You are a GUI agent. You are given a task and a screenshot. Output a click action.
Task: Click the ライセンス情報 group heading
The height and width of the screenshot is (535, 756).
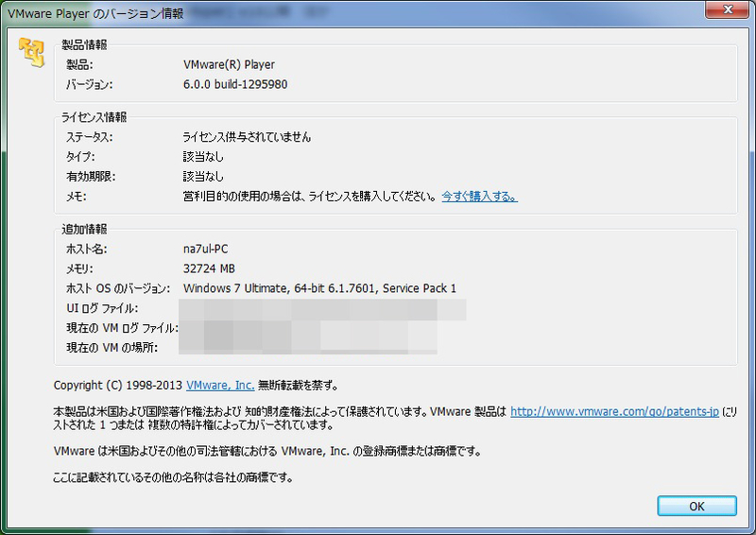[x=94, y=117]
